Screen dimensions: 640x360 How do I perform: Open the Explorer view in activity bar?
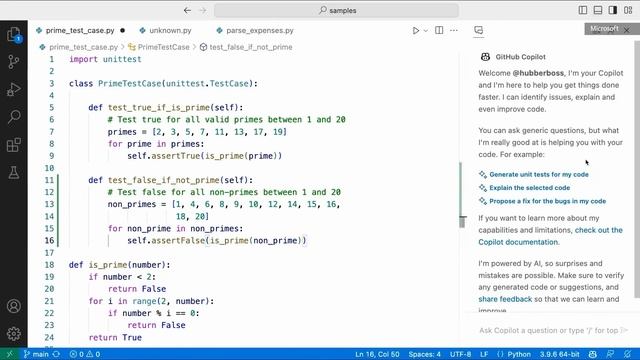(14, 34)
